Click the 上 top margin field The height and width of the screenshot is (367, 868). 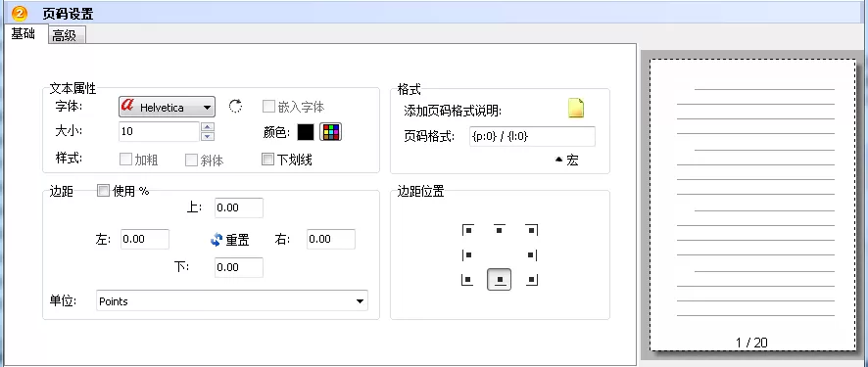[239, 207]
